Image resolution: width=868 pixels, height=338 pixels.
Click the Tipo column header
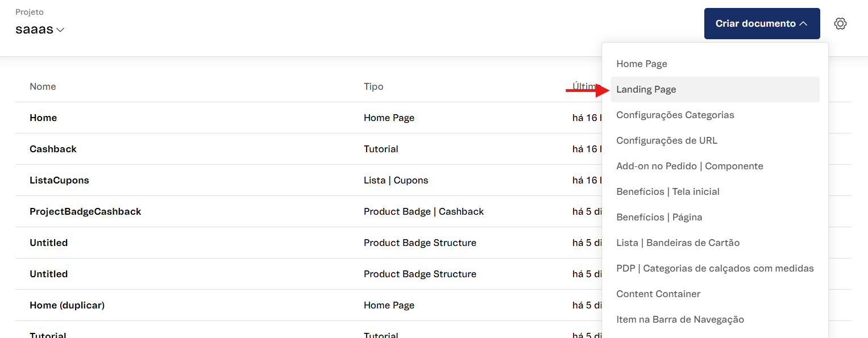(373, 86)
